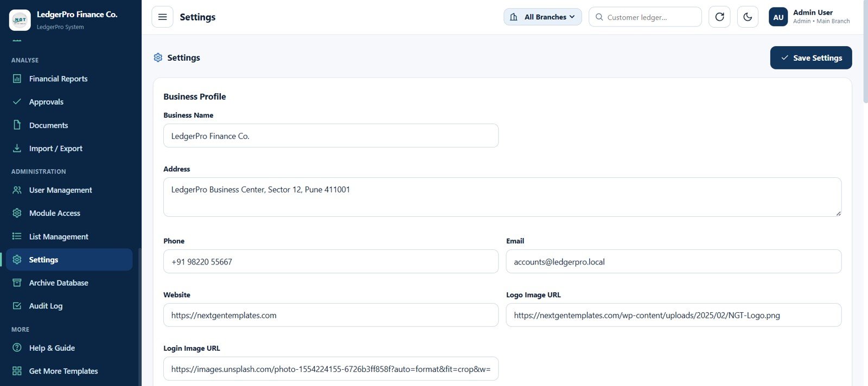Click the User Management people icon
This screenshot has height=386, width=868.
pyautogui.click(x=17, y=190)
